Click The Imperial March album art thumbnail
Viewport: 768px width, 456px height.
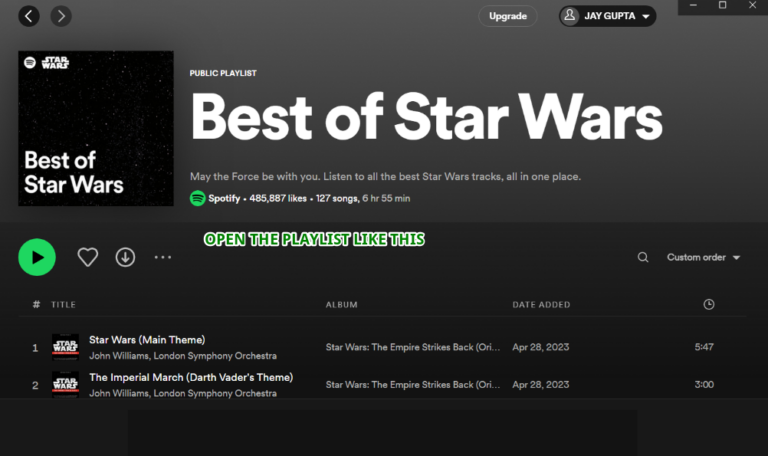click(66, 384)
